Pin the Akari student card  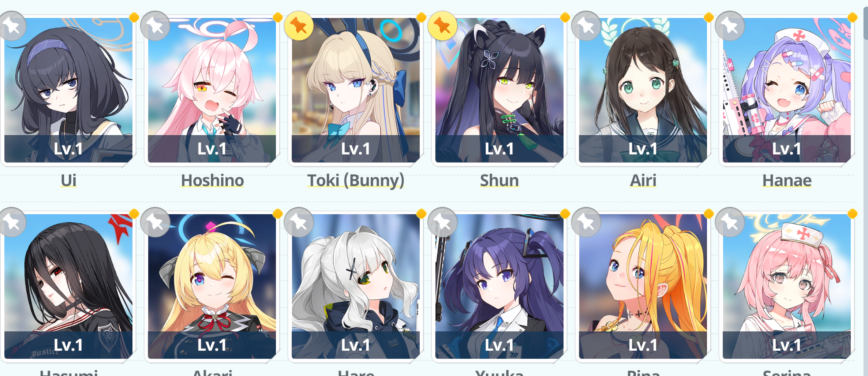pyautogui.click(x=155, y=222)
